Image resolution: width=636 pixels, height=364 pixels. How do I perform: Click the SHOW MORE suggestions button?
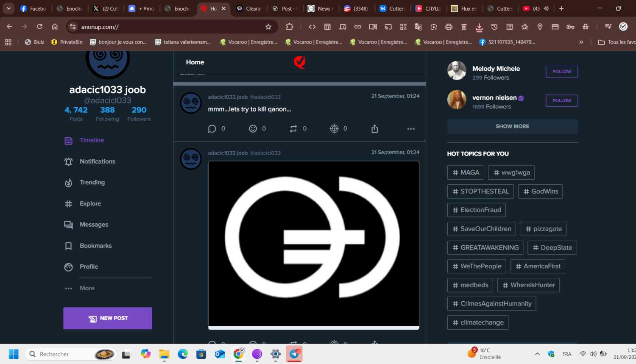[x=512, y=126]
